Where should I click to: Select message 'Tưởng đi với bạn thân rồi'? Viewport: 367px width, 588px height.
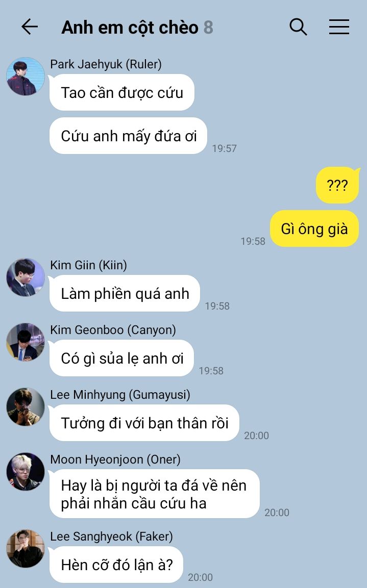144,423
